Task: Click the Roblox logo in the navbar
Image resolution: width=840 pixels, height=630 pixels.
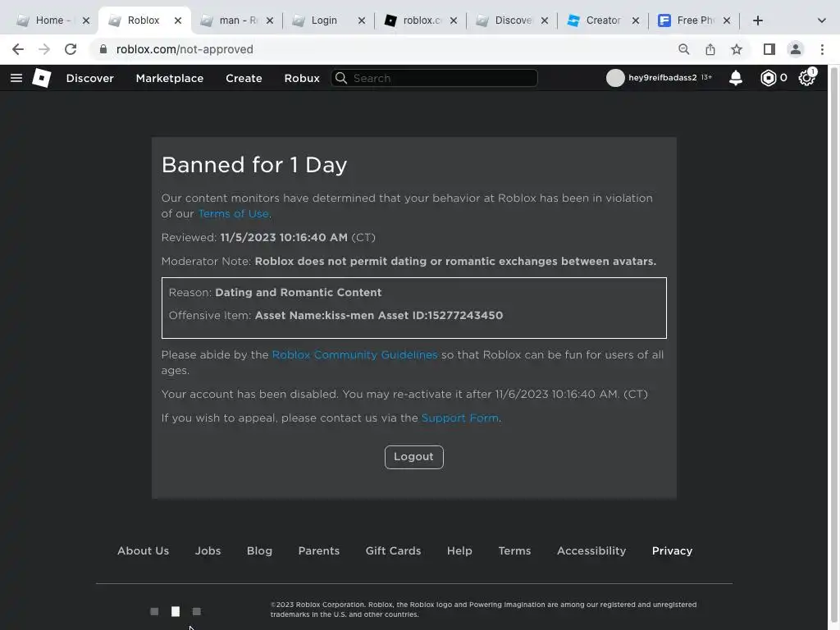Action: tap(41, 78)
